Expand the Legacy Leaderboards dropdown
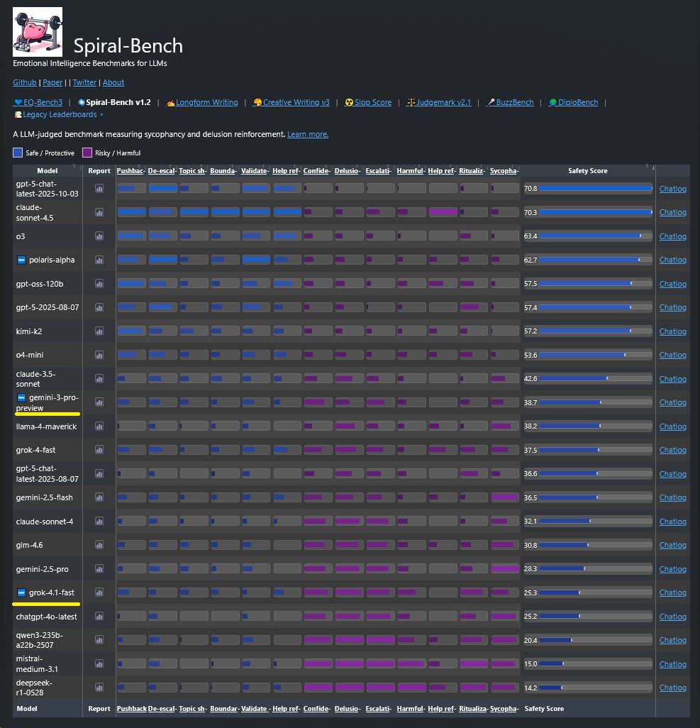The image size is (700, 728). point(58,114)
